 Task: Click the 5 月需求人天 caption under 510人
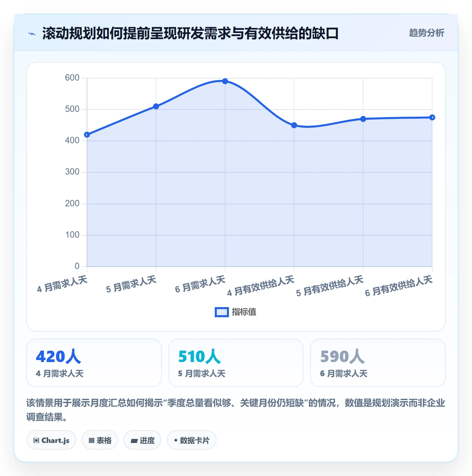202,374
